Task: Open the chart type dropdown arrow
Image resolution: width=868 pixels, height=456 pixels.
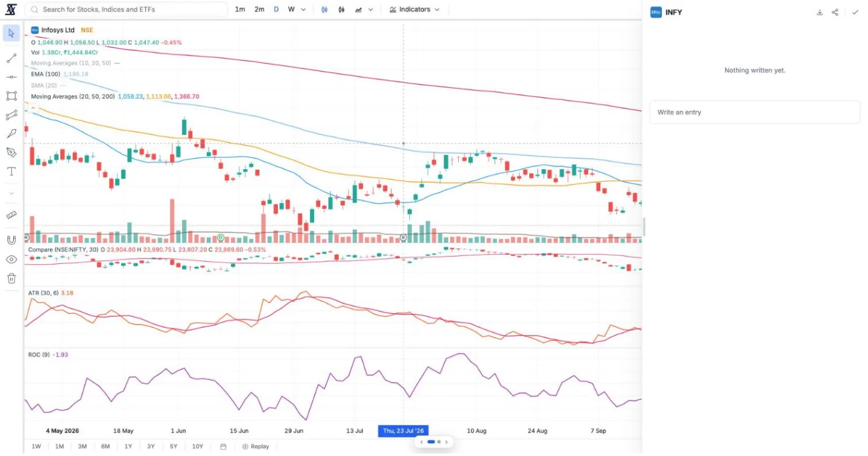Action: 371,10
